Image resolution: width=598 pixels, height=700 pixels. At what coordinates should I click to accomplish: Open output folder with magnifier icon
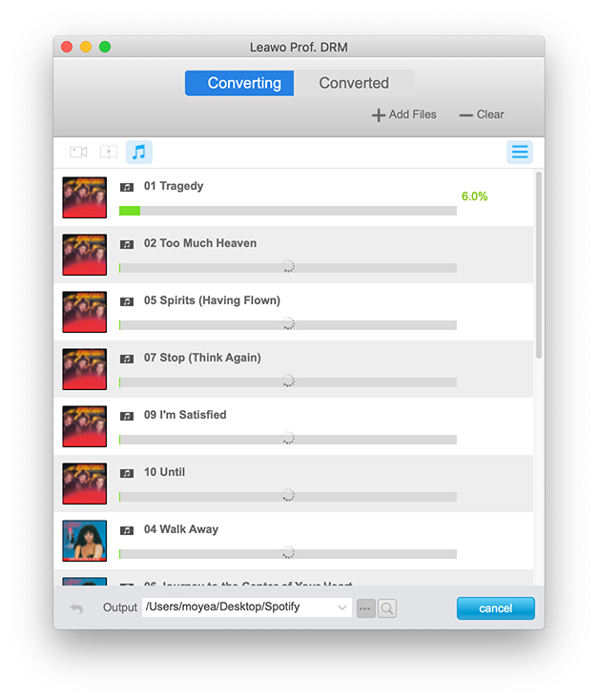coord(387,608)
